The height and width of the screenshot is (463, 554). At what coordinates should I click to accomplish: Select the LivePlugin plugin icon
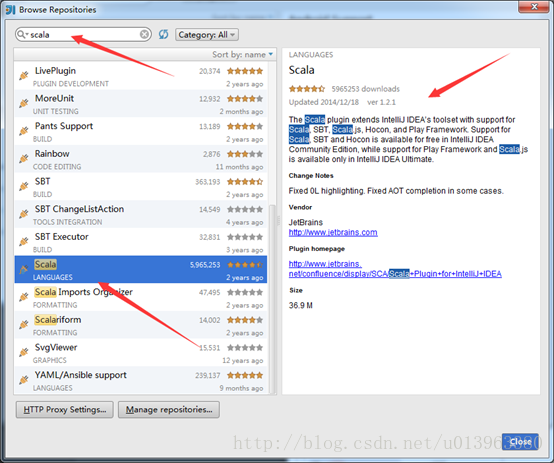pyautogui.click(x=24, y=75)
